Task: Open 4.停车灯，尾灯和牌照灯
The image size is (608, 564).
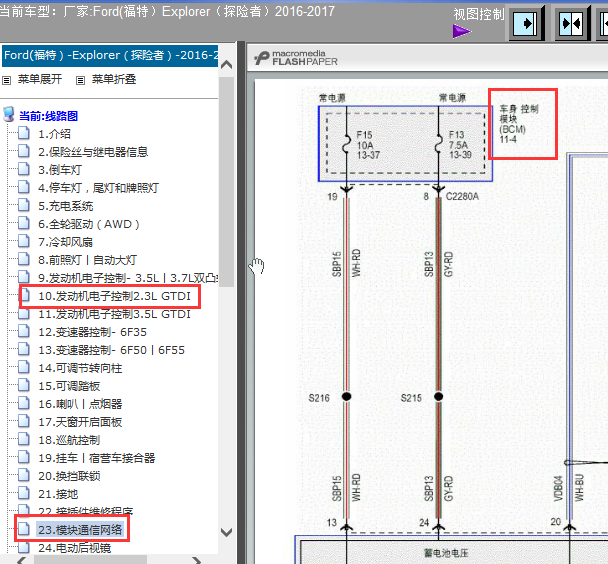Action: coord(98,188)
